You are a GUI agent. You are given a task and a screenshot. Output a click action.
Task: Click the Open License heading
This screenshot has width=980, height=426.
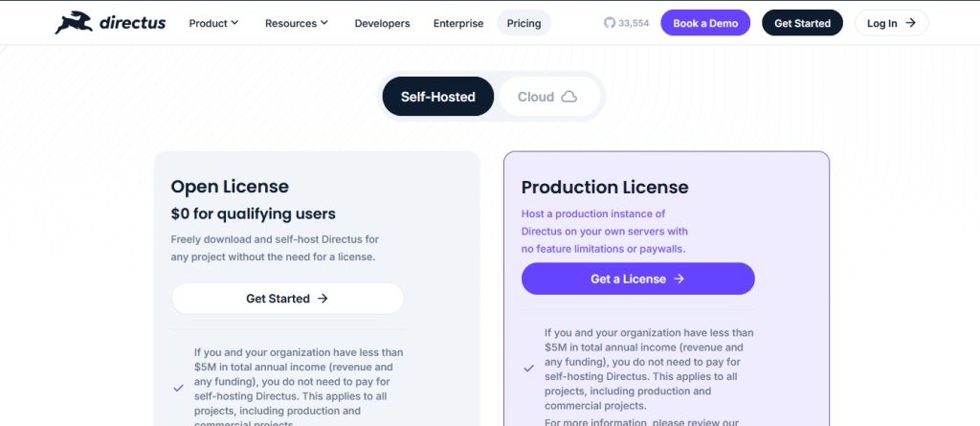click(x=230, y=187)
